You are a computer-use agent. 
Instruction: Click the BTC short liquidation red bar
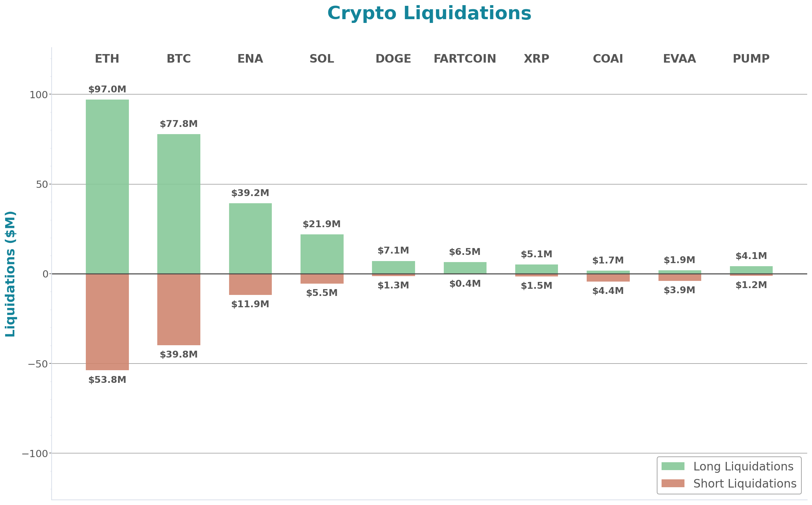pyautogui.click(x=178, y=309)
